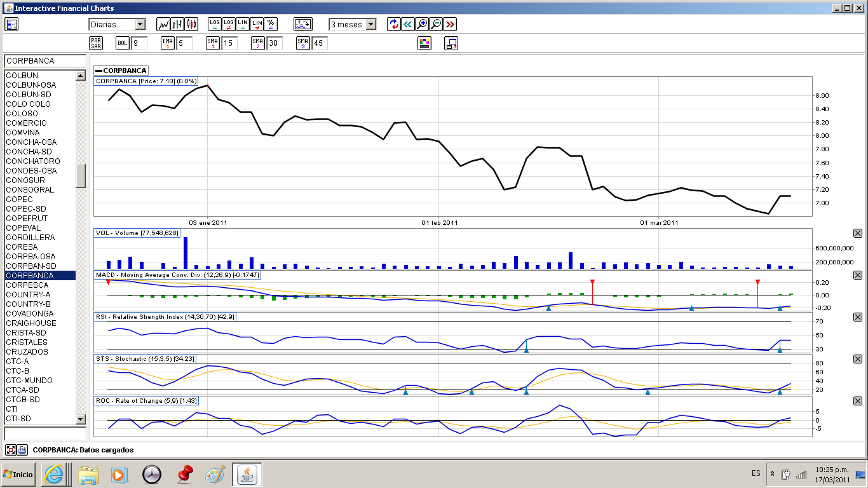
Task: Open Paint from the taskbar
Action: [215, 474]
